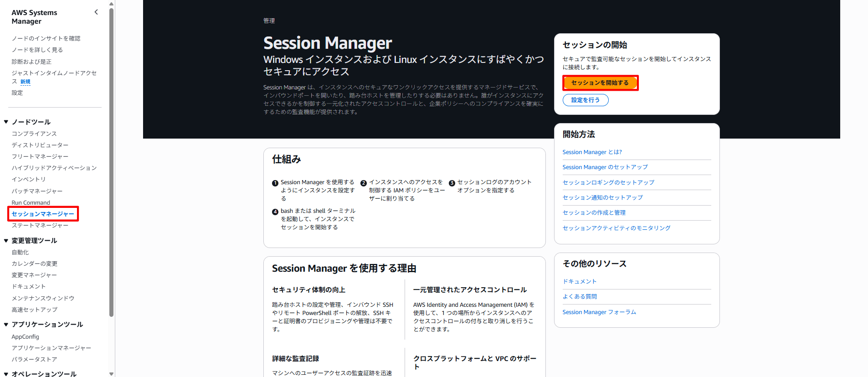This screenshot has width=868, height=377.
Task: Open Session Manager のセットアップ link
Action: [605, 167]
